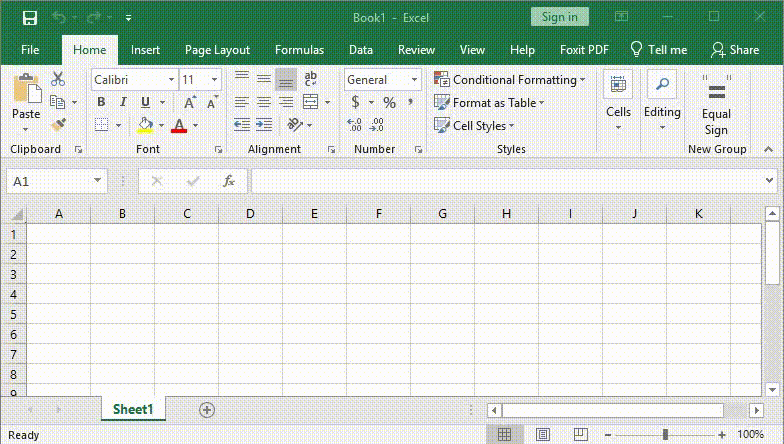784x444 pixels.
Task: Toggle Bold formatting
Action: [102, 102]
